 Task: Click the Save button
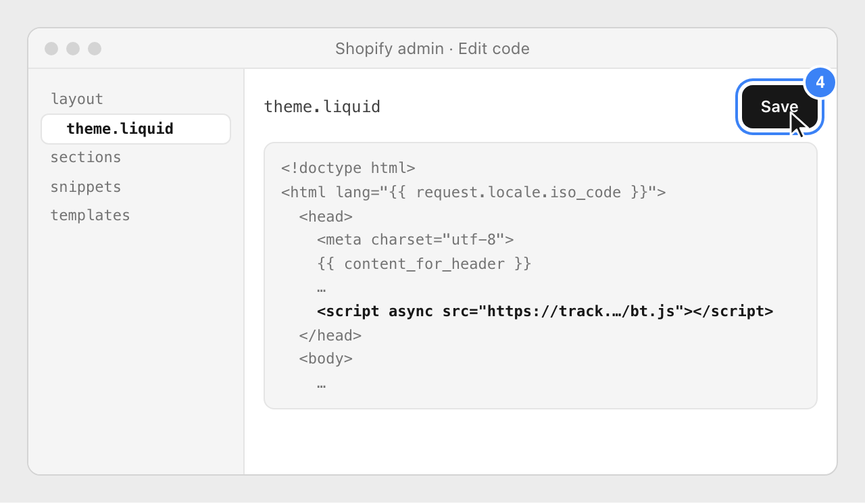click(779, 107)
